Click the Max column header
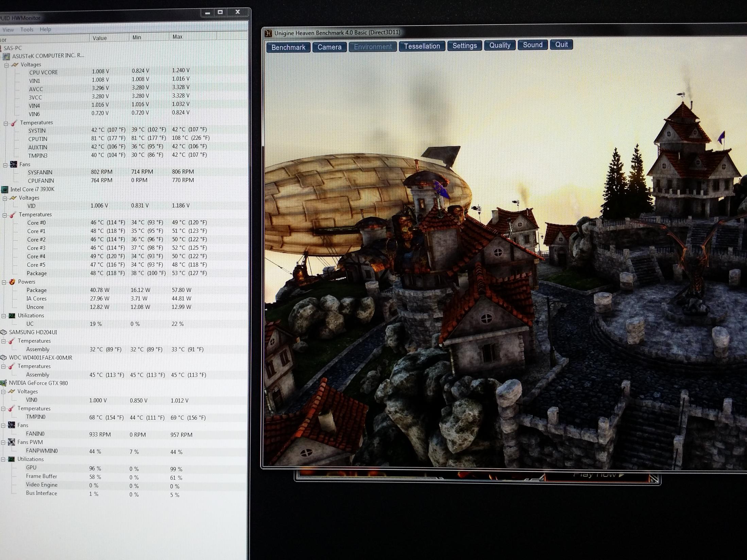Screen dimensions: 747x560 point(177,37)
